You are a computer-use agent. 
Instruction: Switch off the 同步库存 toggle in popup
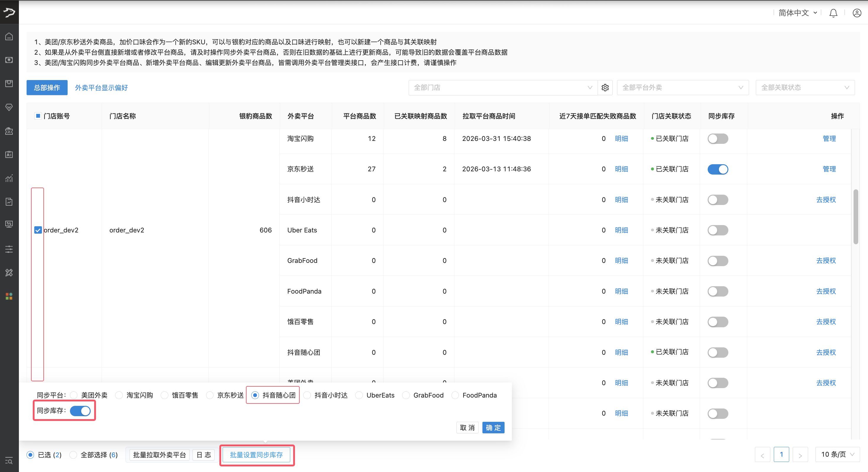point(80,411)
